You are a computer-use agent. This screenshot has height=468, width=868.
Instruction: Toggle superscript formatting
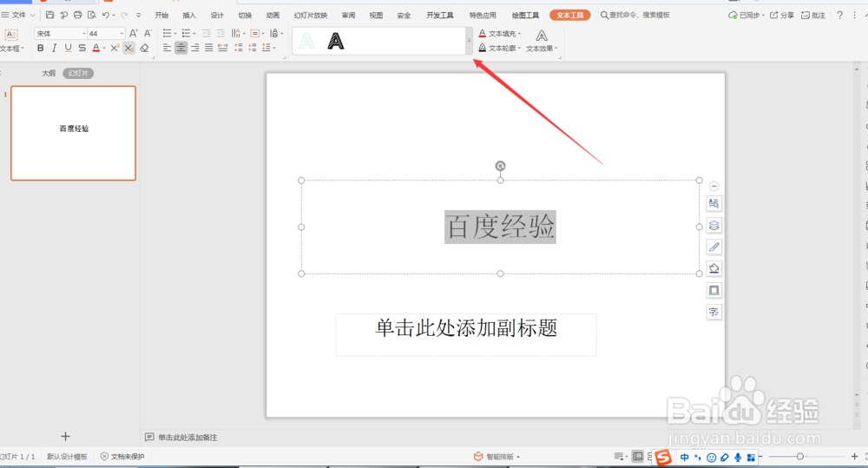click(x=115, y=48)
